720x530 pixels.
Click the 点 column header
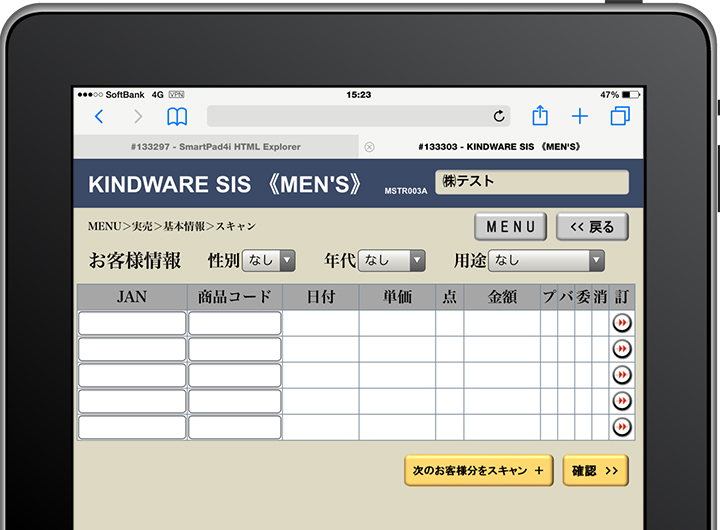click(x=450, y=297)
